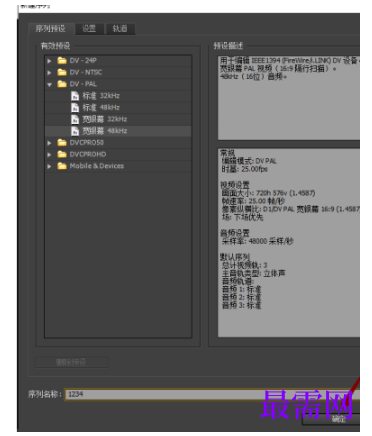Image resolution: width=372 pixels, height=436 pixels.
Task: Click the 宽银幕 32kHz preset file icon
Action: coord(75,119)
